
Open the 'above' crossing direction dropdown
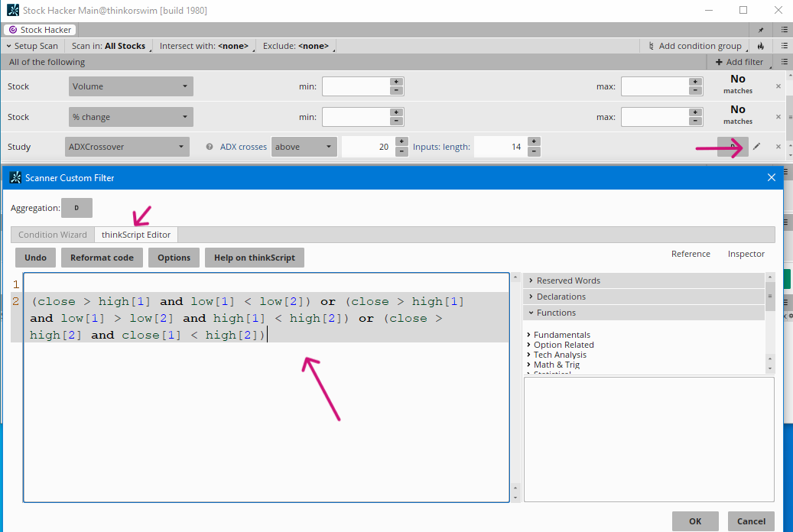coord(304,147)
